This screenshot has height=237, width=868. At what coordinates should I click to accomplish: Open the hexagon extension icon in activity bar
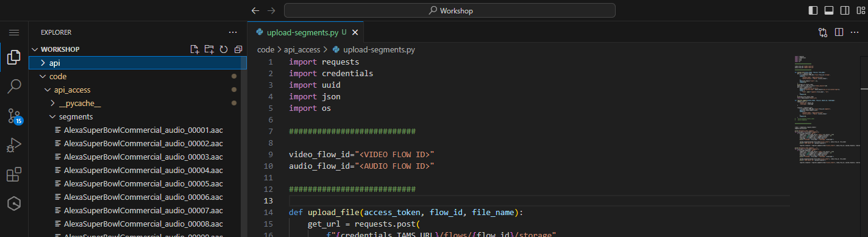14,204
